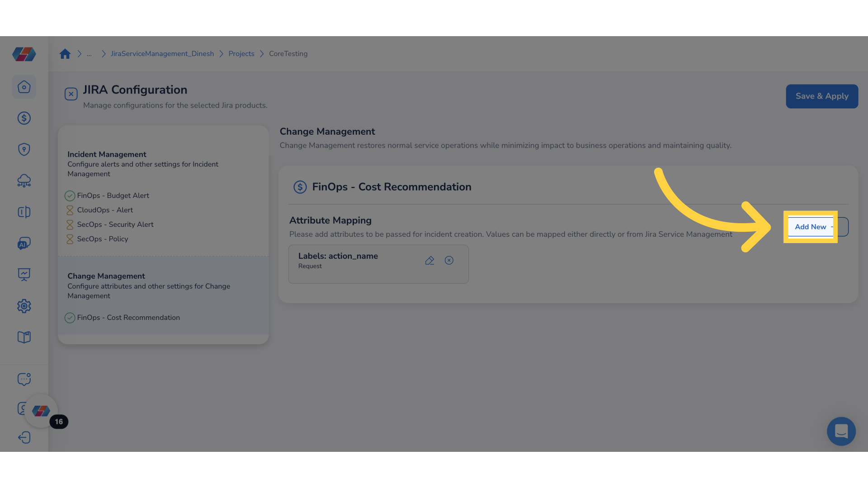Screen dimensions: 868x488
Task: Edit the Labels: action_name mapping
Action: [429, 260]
